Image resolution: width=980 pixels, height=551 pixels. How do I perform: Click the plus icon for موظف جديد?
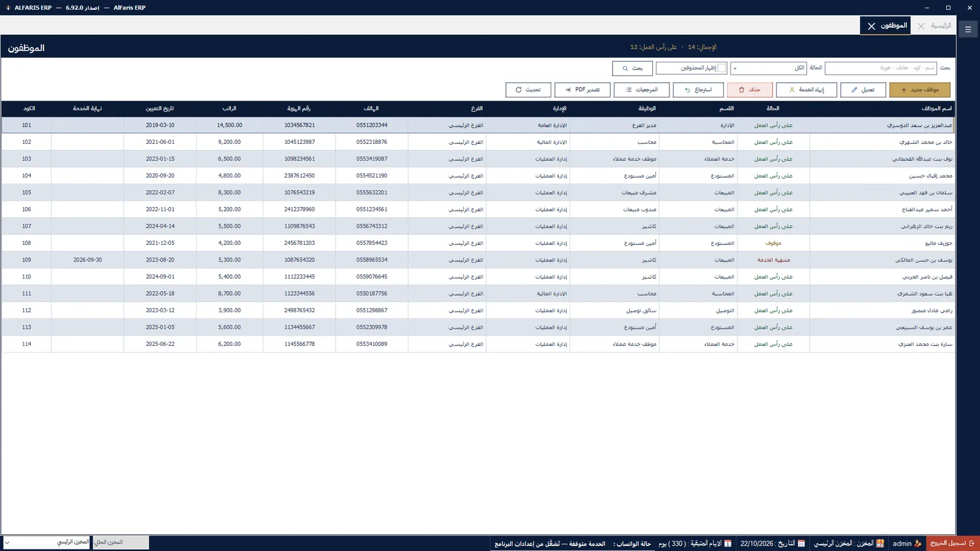904,90
